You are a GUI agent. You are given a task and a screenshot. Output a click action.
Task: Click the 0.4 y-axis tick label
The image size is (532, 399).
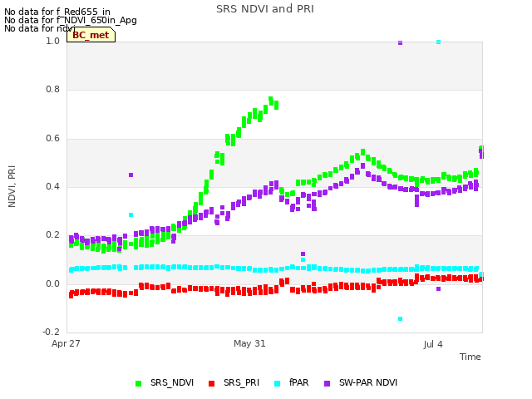pos(52,186)
